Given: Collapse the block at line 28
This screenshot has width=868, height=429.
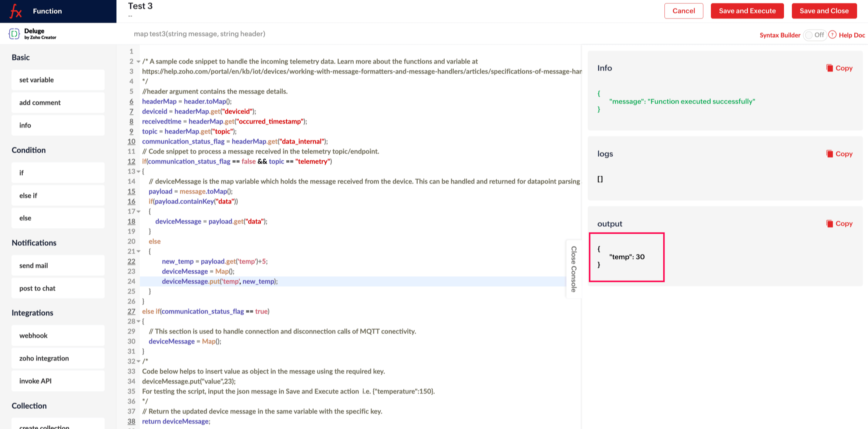Looking at the screenshot, I should 138,321.
